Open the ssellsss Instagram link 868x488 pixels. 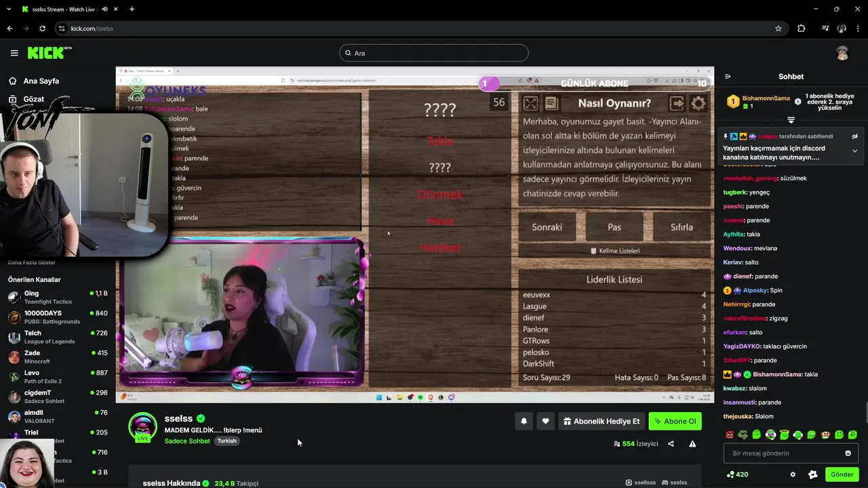[x=641, y=483]
